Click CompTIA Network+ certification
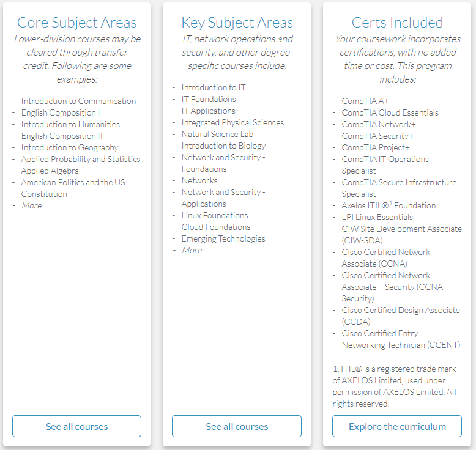Screen dimensions: 476x450 pos(379,124)
